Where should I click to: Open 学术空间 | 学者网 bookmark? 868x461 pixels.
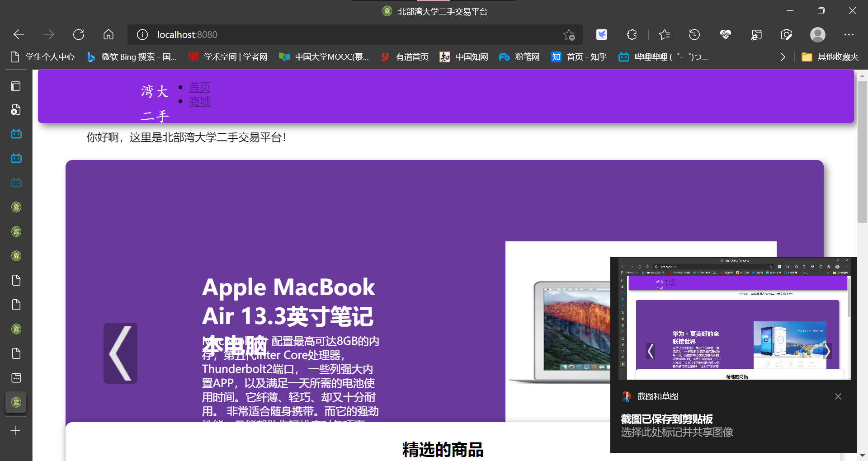(228, 57)
